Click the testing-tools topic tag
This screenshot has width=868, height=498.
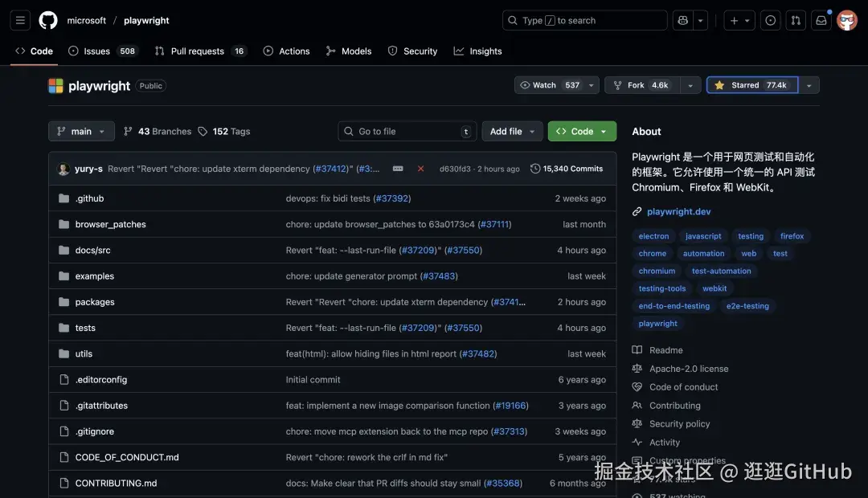click(x=662, y=288)
